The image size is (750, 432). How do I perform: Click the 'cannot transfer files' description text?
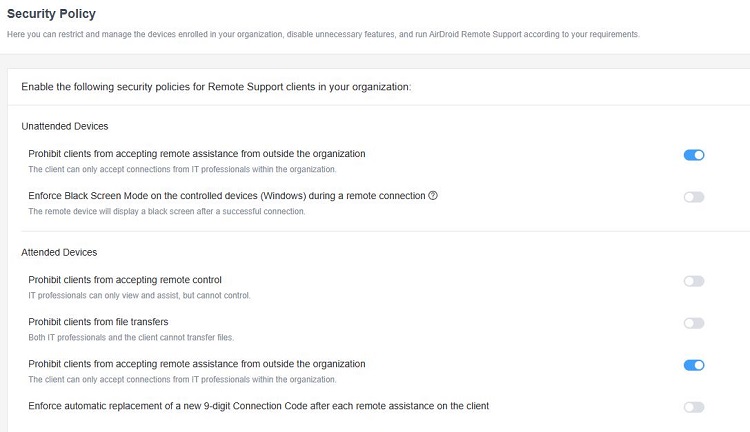click(131, 338)
